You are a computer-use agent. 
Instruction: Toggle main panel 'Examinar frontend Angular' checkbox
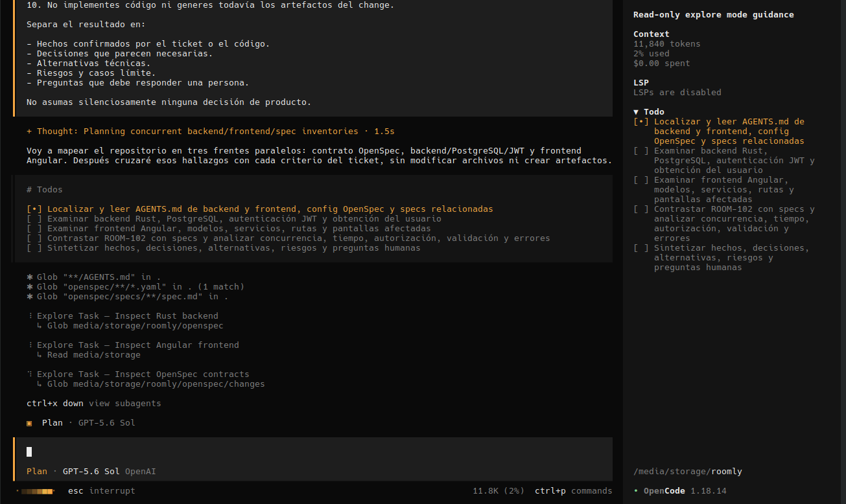34,228
